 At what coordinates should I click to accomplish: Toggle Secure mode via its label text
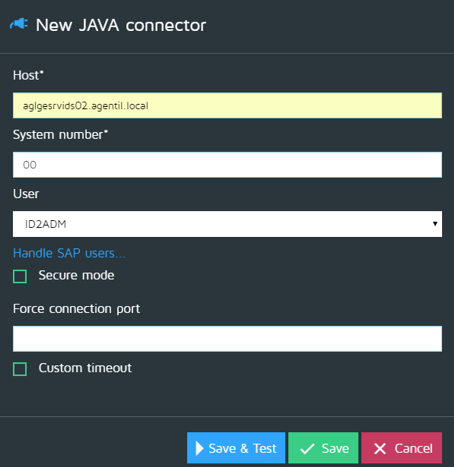(76, 275)
